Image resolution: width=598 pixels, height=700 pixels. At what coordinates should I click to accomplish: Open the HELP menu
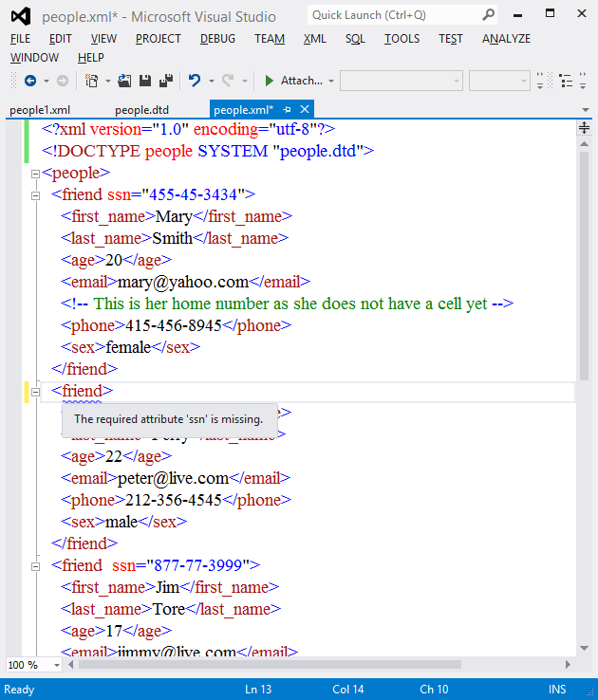(x=91, y=58)
